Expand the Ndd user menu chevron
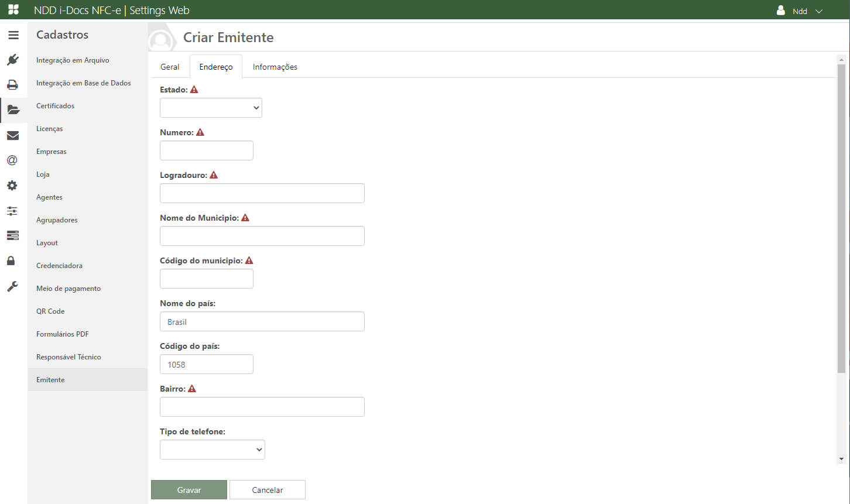Screen dimensions: 850x504 coord(819,11)
